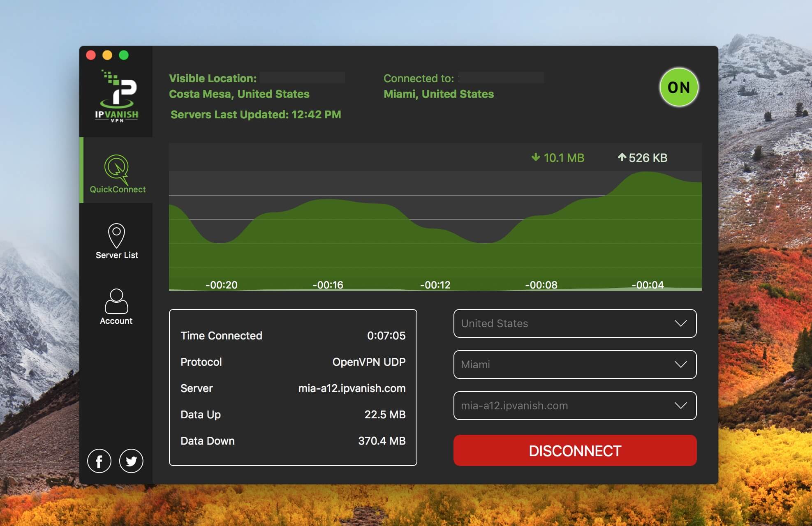Open the QuickConnect panel icon
812x526 pixels.
(117, 169)
